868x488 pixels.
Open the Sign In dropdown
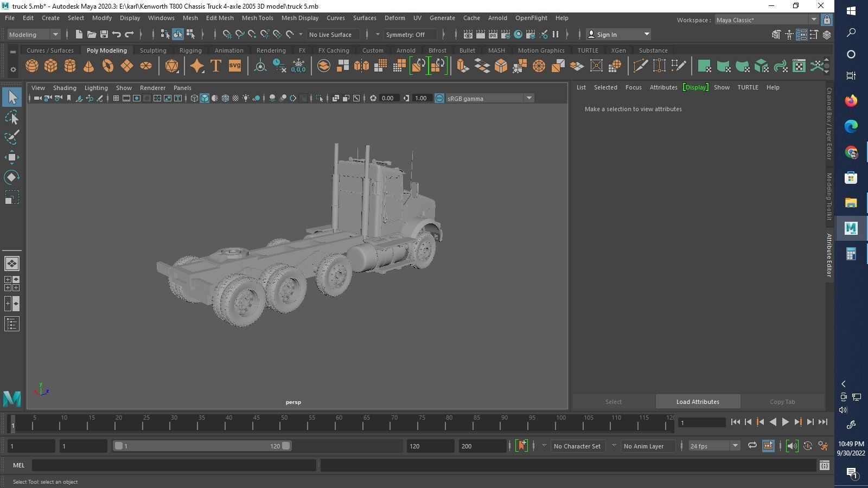point(618,34)
